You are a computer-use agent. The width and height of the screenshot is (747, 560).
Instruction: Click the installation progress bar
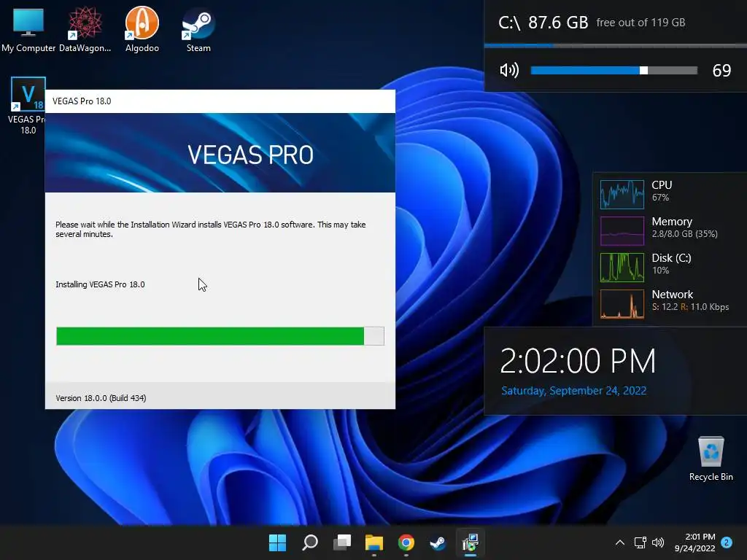click(x=220, y=335)
